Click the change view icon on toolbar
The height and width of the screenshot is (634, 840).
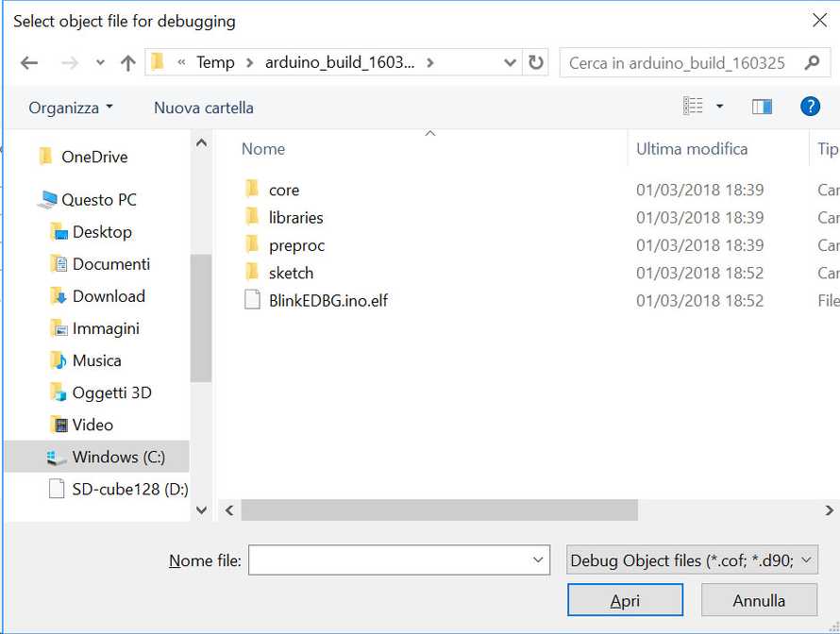click(694, 106)
